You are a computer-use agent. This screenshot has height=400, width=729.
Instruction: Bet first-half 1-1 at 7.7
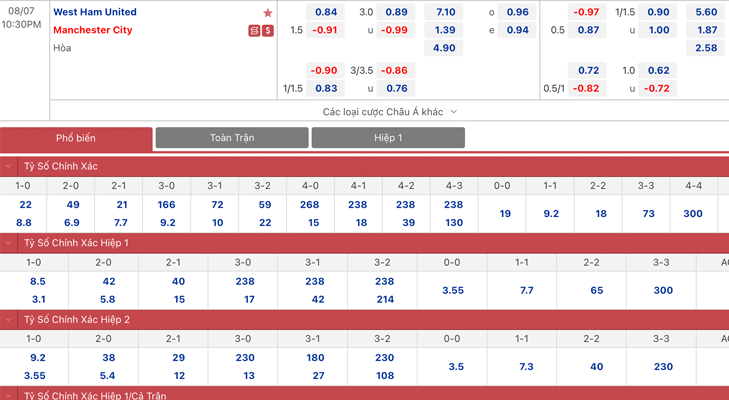click(526, 290)
